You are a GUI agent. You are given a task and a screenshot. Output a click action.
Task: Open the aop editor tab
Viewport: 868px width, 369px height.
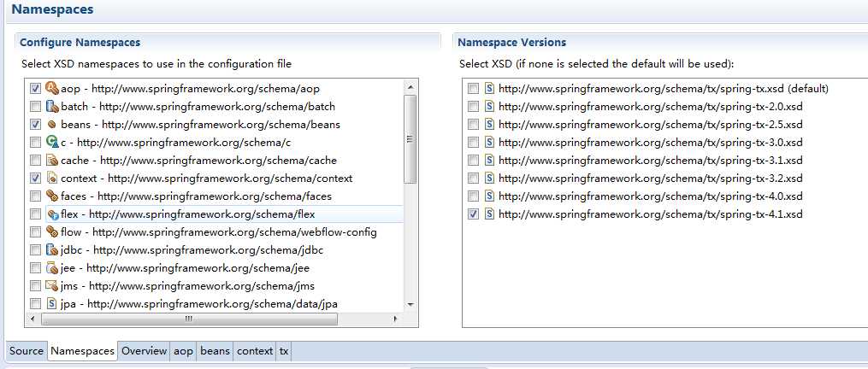pyautogui.click(x=183, y=351)
